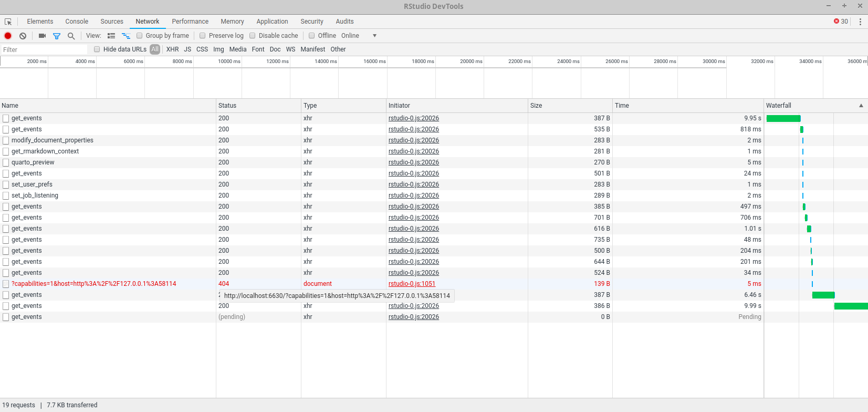868x412 pixels.
Task: Open the Online throttling dropdown
Action: [359, 36]
